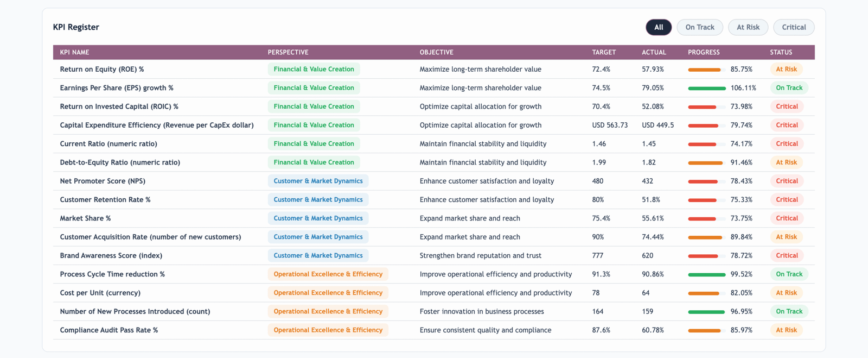The image size is (868, 358).
Task: Click objective 'Ensure consistent quality and compliance'
Action: coord(486,330)
